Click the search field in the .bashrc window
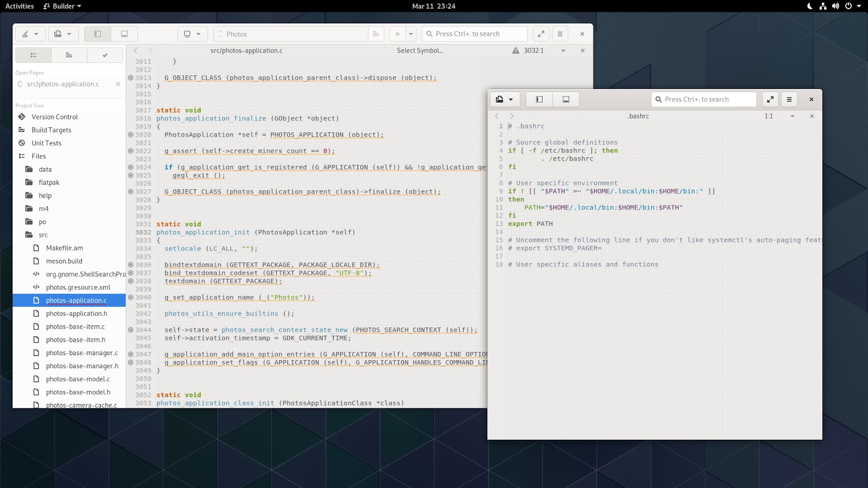This screenshot has height=488, width=868. (x=704, y=99)
